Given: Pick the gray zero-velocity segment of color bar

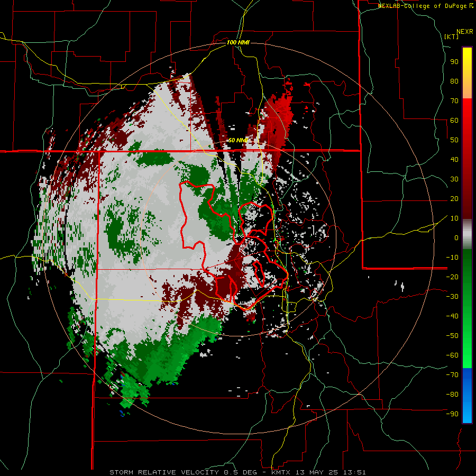Looking at the screenshot, I should [467, 234].
